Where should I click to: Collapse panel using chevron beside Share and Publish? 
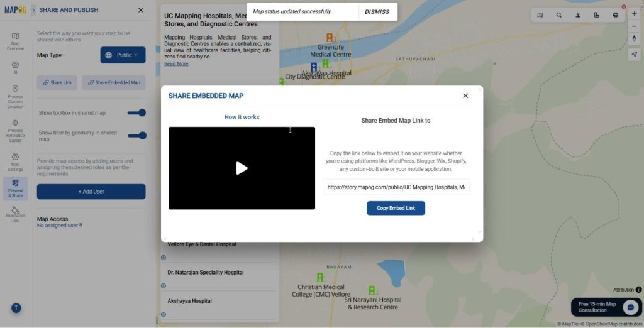(34, 10)
